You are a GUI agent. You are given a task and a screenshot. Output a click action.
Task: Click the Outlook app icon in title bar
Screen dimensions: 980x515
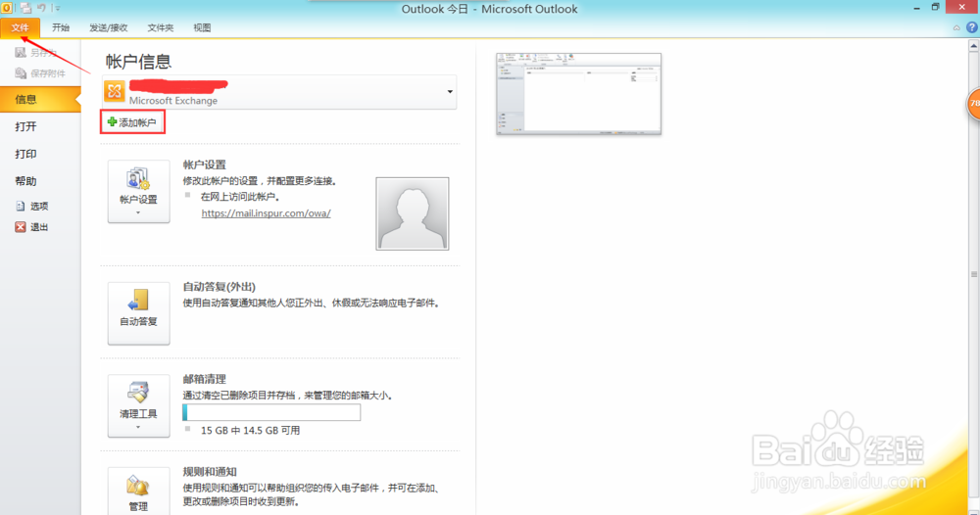[x=7, y=8]
